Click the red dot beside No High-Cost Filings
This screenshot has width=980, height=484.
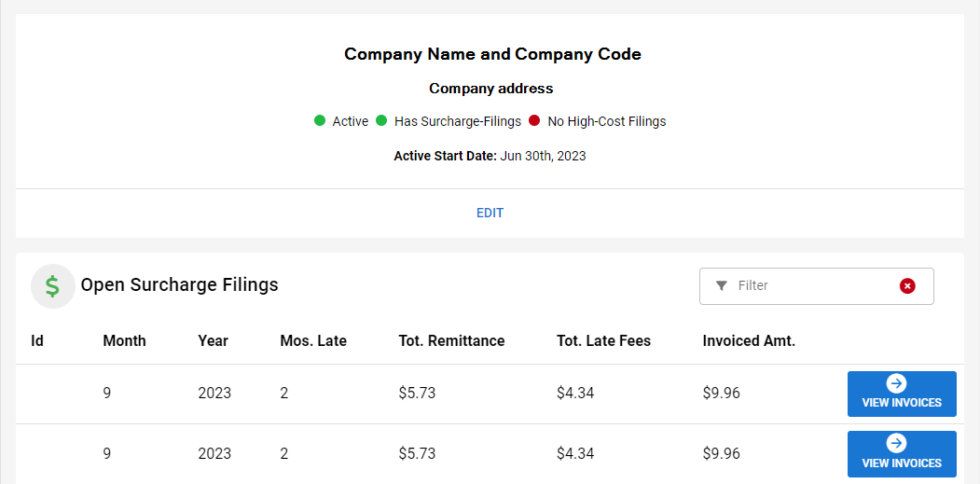click(534, 120)
